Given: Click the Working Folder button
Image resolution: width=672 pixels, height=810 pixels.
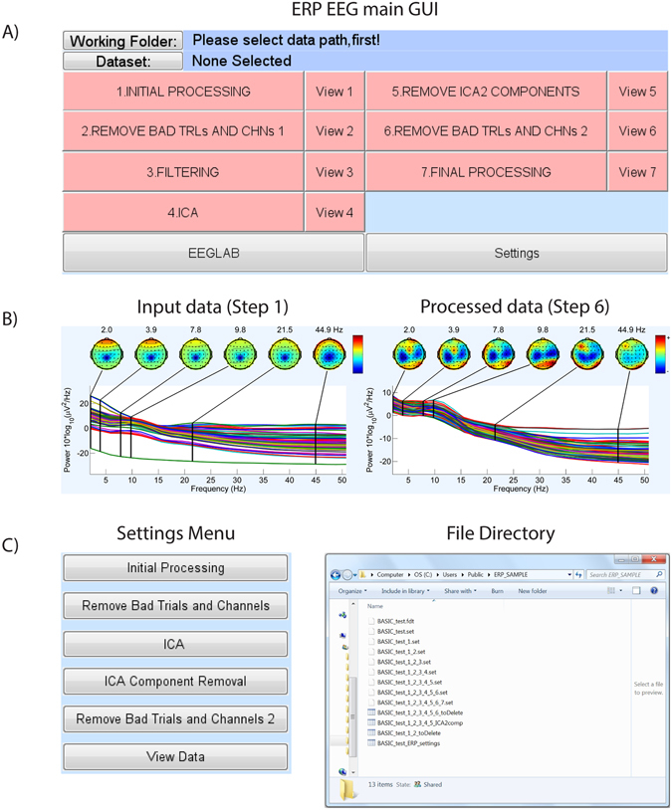Looking at the screenshot, I should (123, 41).
